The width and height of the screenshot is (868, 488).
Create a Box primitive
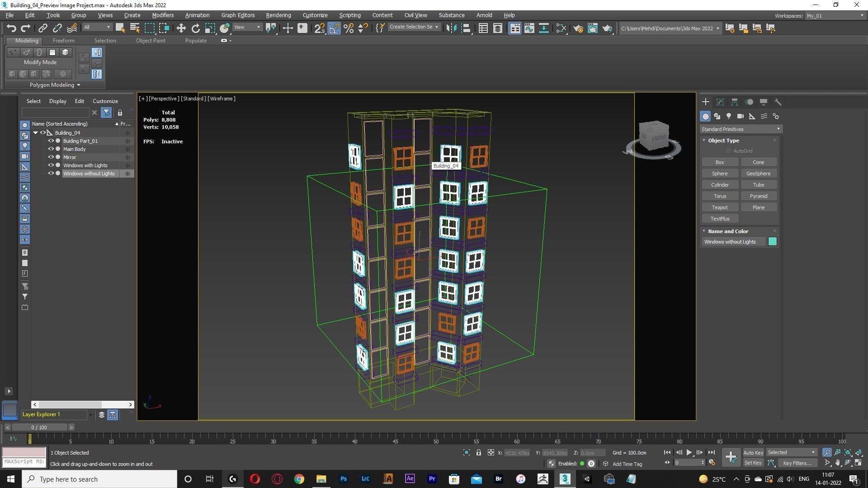tap(720, 162)
